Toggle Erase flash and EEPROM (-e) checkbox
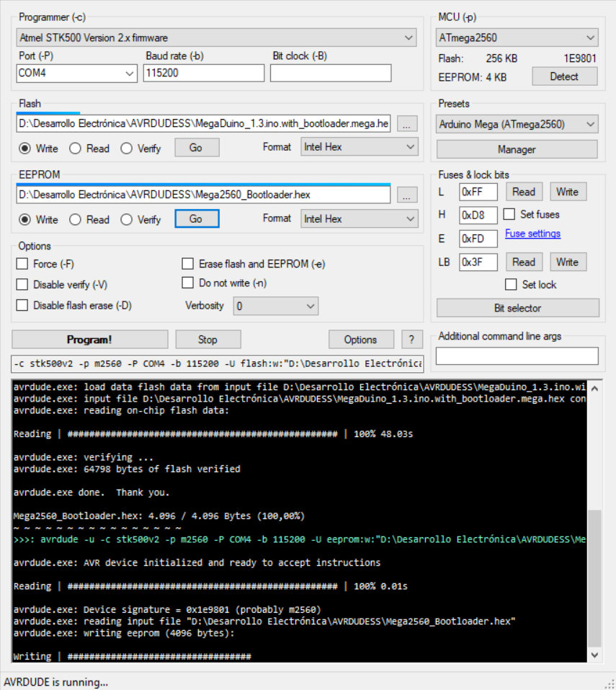This screenshot has width=616, height=690. point(188,264)
